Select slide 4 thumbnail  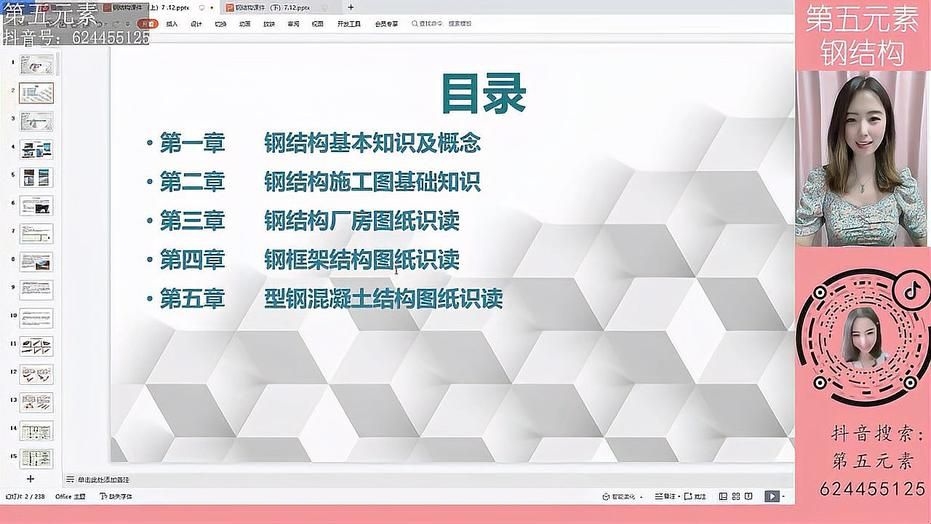[x=37, y=150]
